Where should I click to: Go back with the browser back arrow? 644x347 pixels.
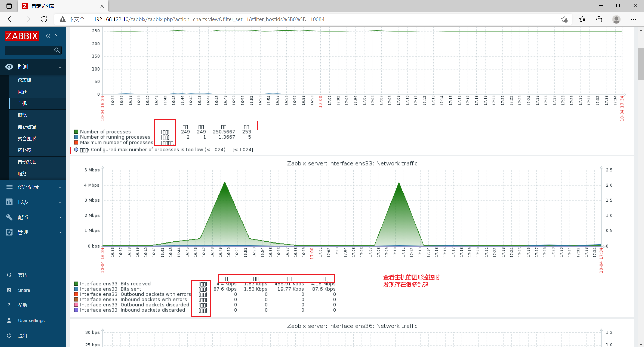pos(11,19)
